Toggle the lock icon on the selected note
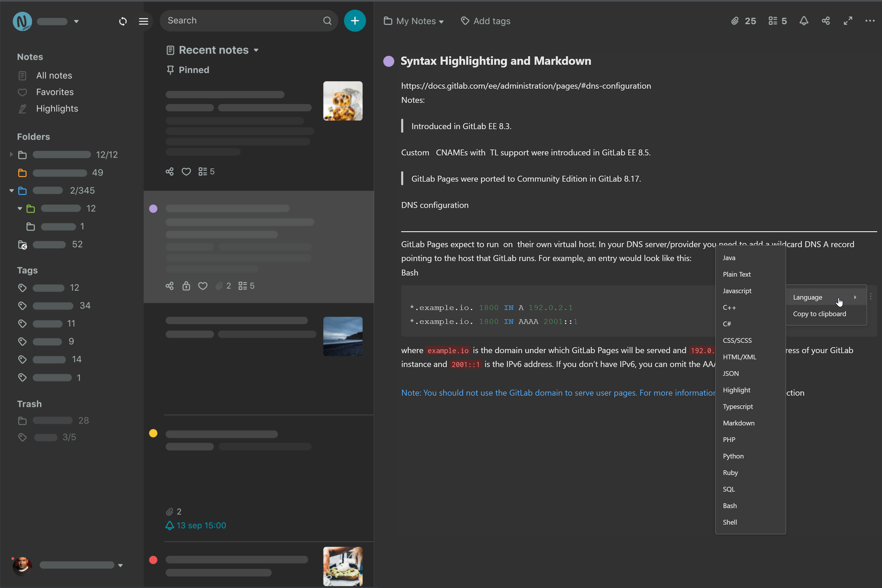 (186, 286)
